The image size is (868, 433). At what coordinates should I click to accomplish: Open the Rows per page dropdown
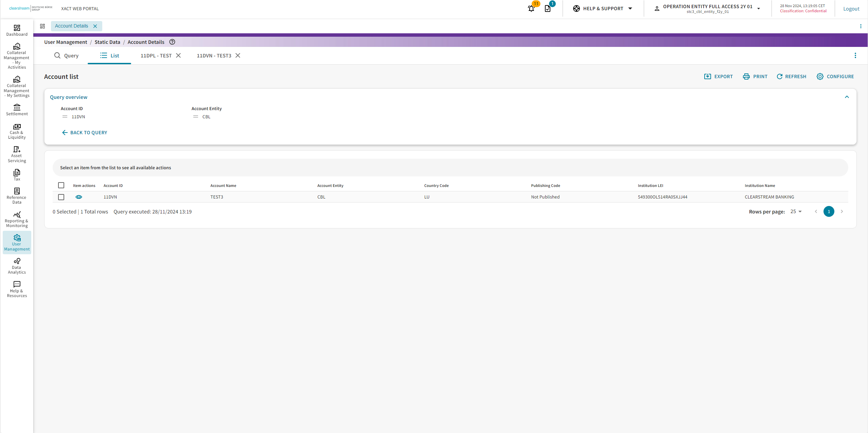(796, 211)
